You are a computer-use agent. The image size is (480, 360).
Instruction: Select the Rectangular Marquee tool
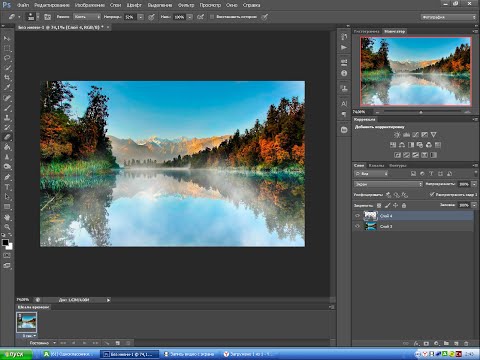[x=7, y=49]
